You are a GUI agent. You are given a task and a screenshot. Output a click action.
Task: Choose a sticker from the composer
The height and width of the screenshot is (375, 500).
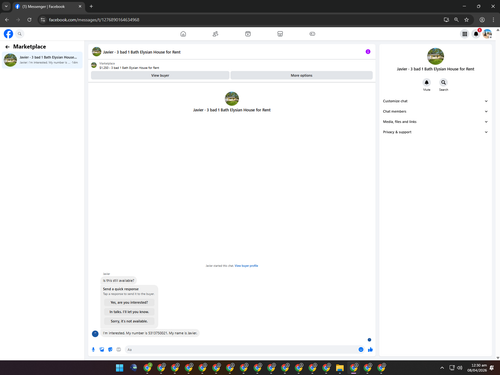point(110,349)
